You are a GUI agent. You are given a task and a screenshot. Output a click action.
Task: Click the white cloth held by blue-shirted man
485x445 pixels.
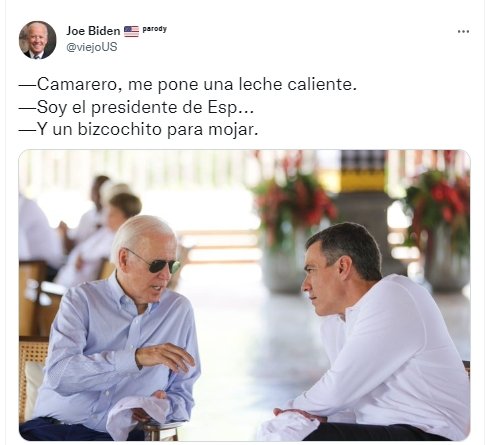pyautogui.click(x=138, y=415)
